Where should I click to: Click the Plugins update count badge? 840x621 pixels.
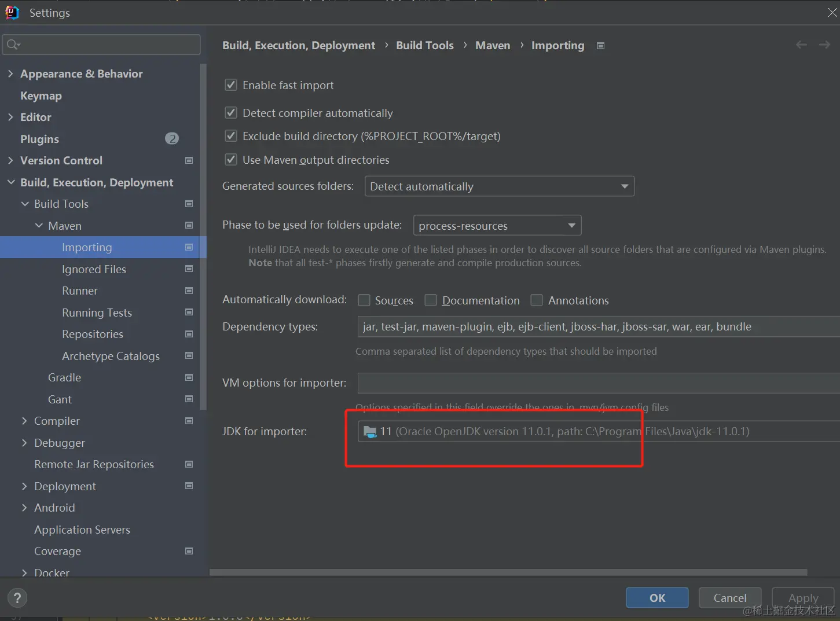pyautogui.click(x=172, y=138)
